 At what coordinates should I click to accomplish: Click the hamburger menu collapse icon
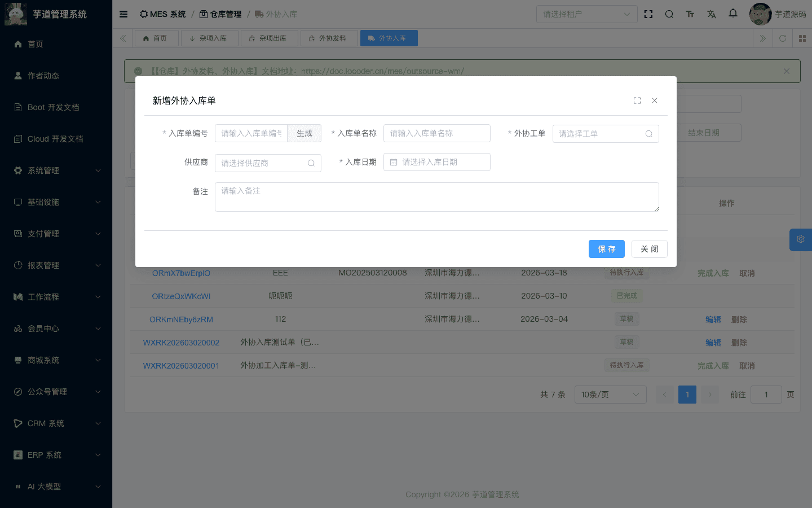click(x=123, y=14)
